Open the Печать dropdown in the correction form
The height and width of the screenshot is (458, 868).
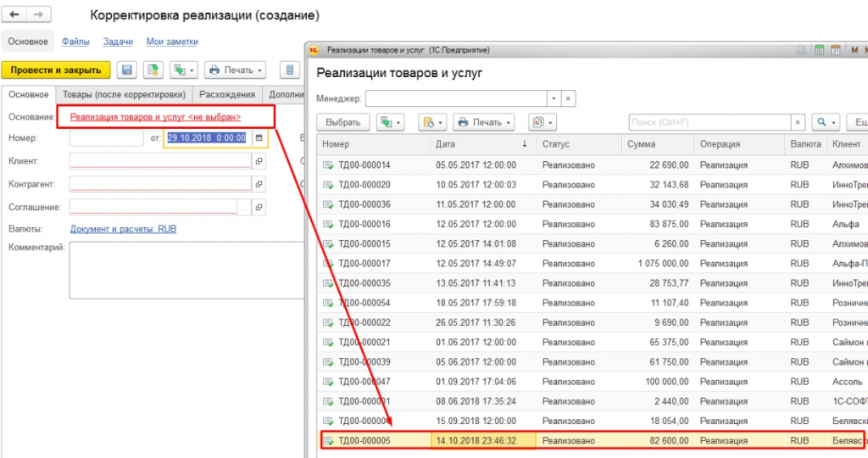pyautogui.click(x=236, y=70)
